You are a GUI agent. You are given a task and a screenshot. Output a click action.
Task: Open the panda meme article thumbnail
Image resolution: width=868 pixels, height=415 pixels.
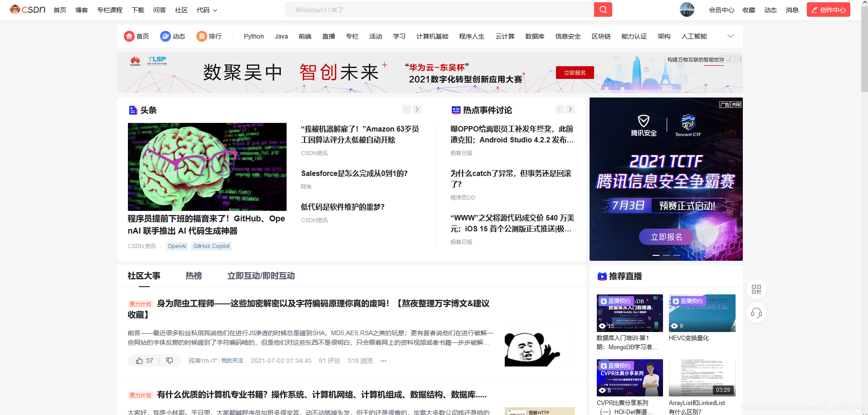tap(540, 347)
